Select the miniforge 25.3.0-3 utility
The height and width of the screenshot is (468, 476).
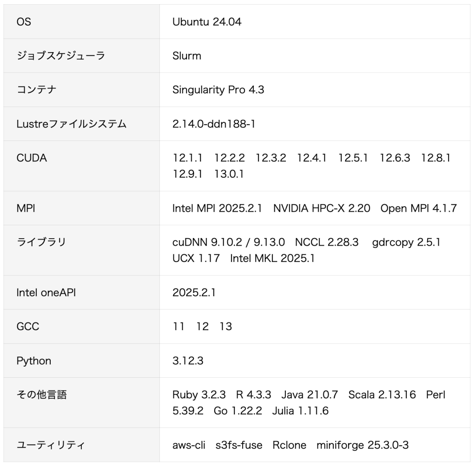point(363,445)
